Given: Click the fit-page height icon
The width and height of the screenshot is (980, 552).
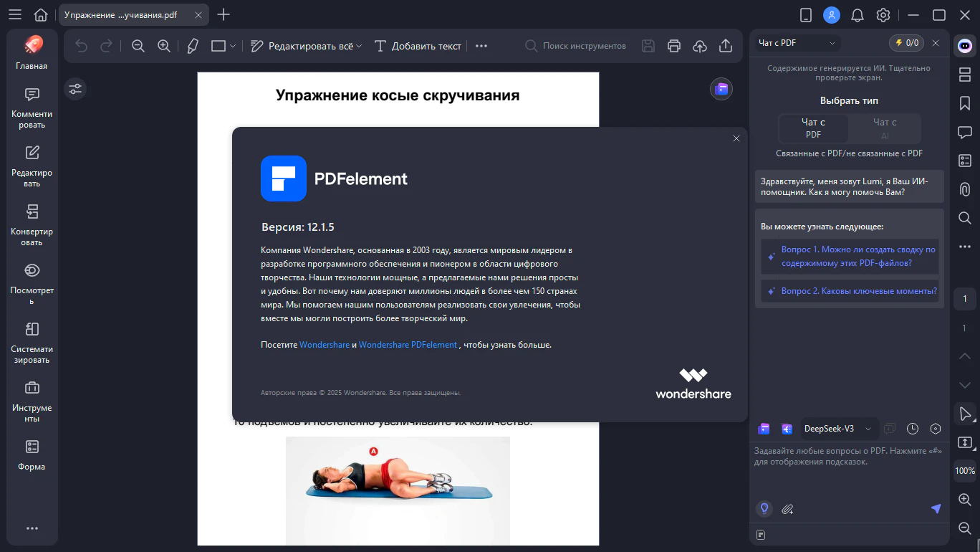Looking at the screenshot, I should [x=965, y=442].
